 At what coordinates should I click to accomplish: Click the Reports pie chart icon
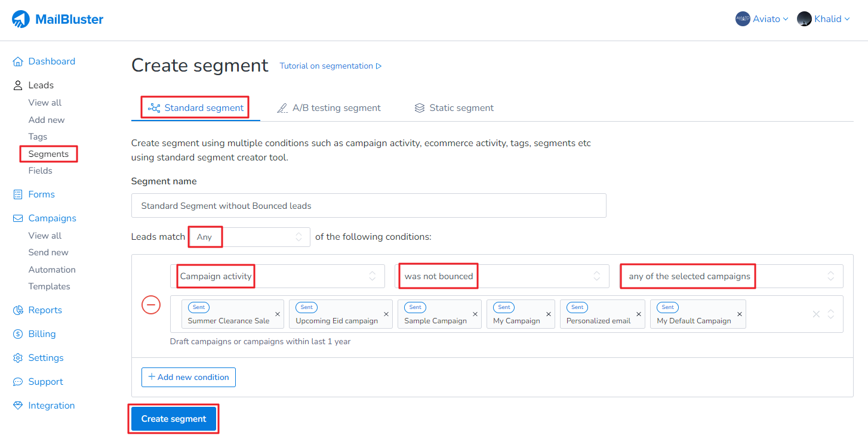tap(18, 310)
